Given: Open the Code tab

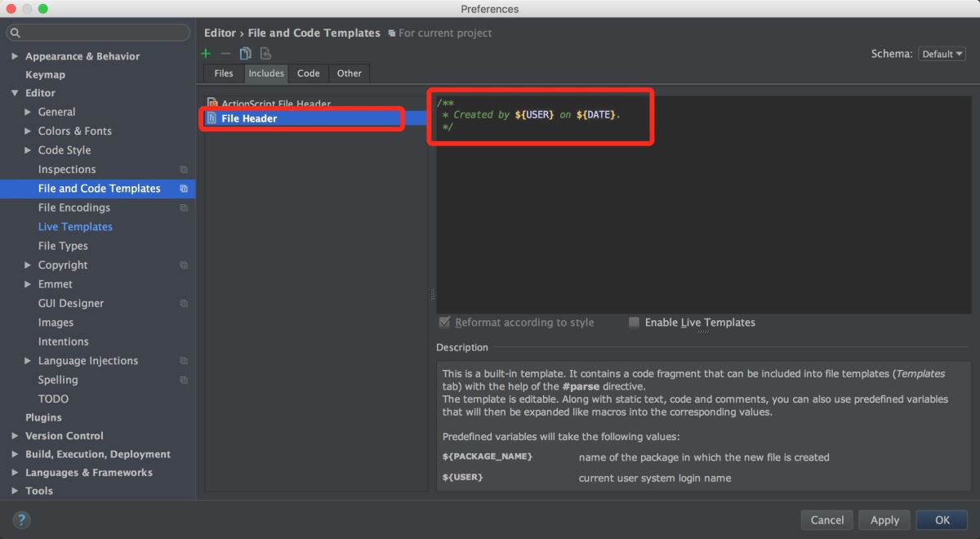Looking at the screenshot, I should (309, 73).
